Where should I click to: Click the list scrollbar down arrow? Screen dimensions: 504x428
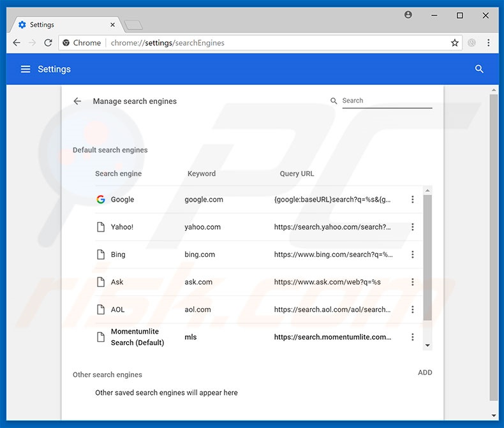(x=427, y=346)
